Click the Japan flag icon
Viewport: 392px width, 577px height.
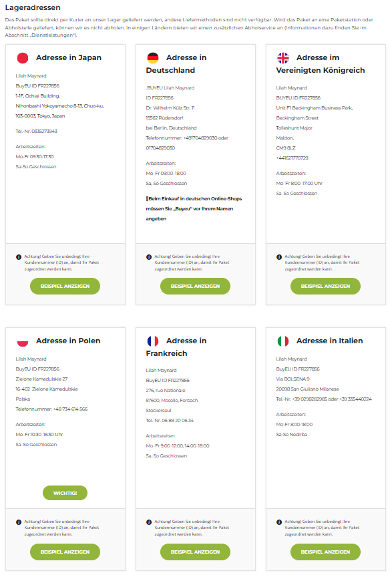click(x=23, y=58)
